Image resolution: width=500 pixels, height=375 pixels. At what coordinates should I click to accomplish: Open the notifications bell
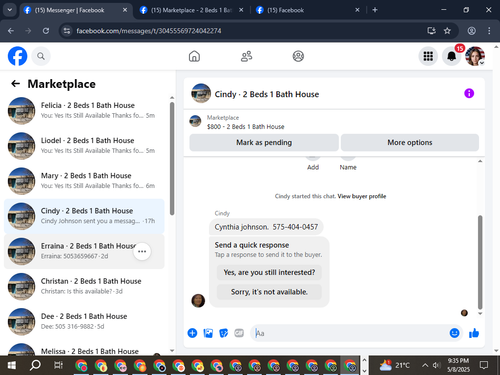coord(452,56)
